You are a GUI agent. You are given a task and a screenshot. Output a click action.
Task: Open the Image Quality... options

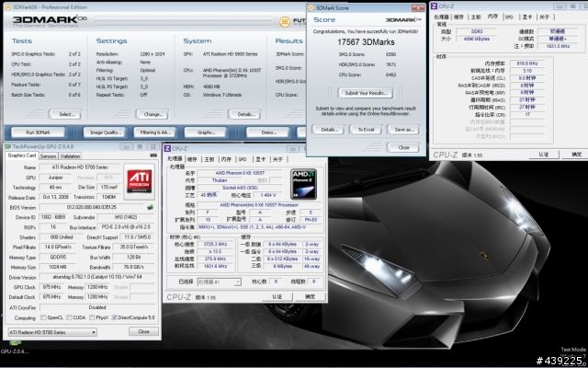(104, 132)
